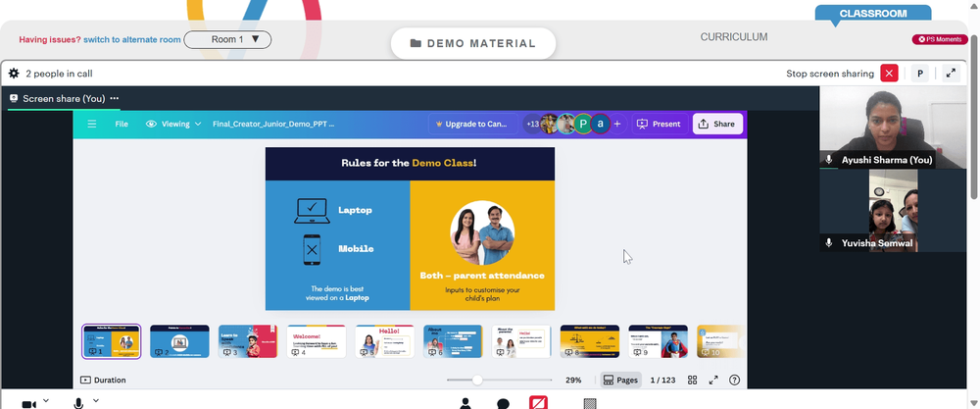This screenshot has height=409, width=980.
Task: Click the dotted square icon in the call bar
Action: 589,404
